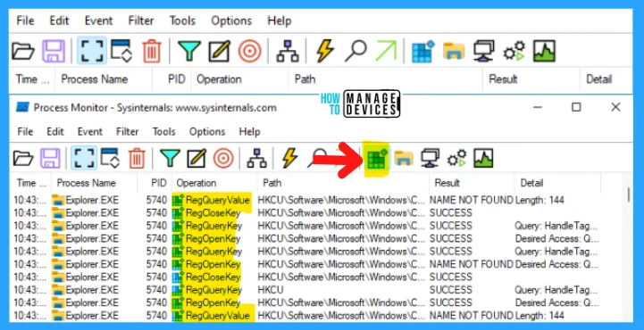Open Edit menu in upper enlarged menu bar
This screenshot has height=330, width=644.
pos(59,21)
